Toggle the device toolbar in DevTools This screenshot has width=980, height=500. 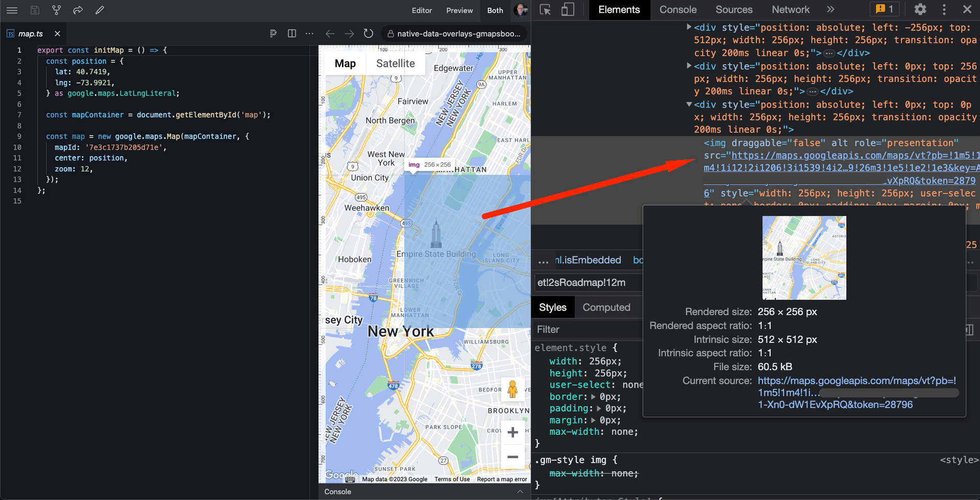click(568, 10)
